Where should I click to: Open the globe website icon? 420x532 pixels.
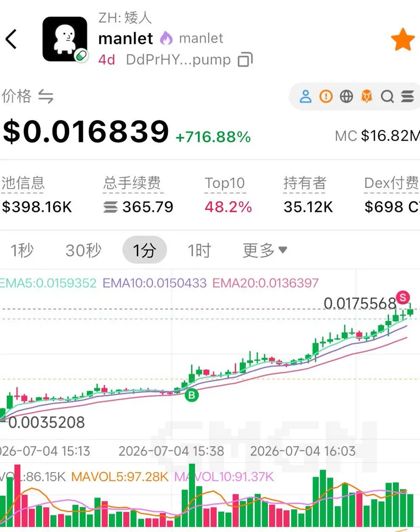pos(346,96)
